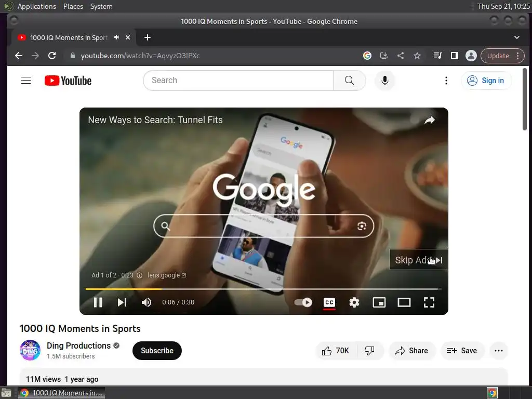Open the lens.google ad link
The height and width of the screenshot is (399, 532).
167,275
